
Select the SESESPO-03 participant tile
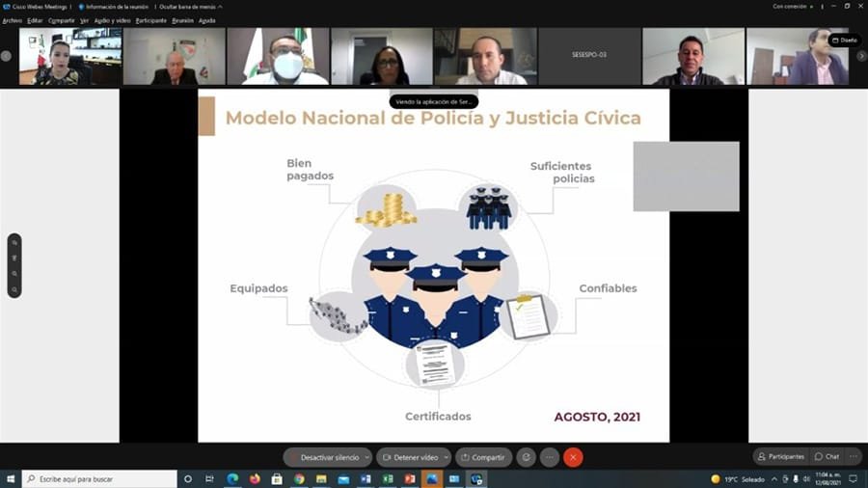pos(588,55)
